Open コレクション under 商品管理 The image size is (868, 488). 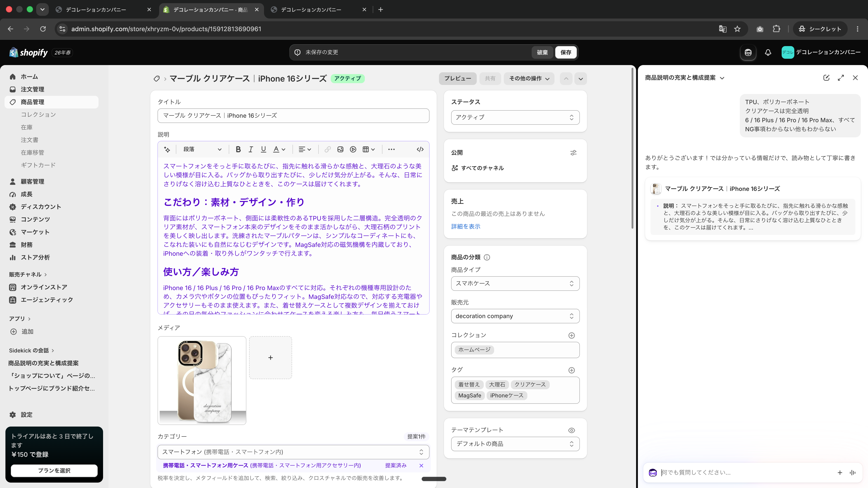point(38,115)
